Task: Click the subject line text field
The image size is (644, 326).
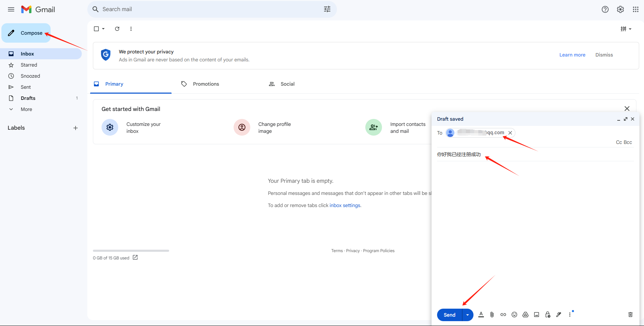Action: [535, 154]
